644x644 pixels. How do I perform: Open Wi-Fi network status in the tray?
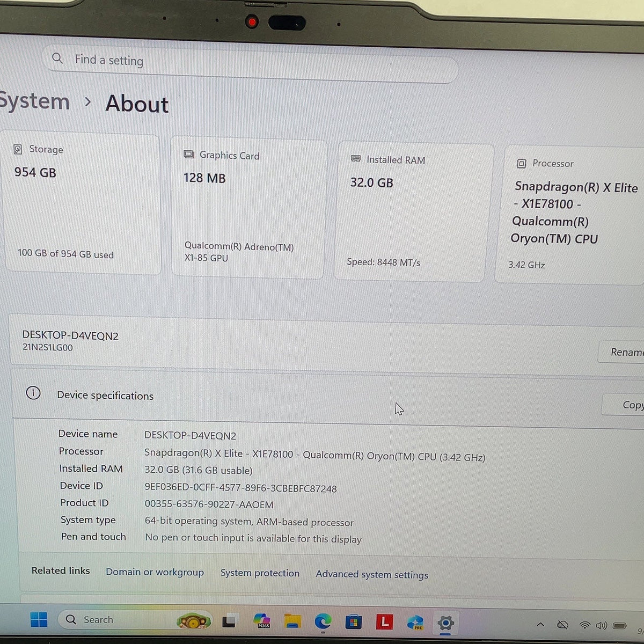(585, 625)
